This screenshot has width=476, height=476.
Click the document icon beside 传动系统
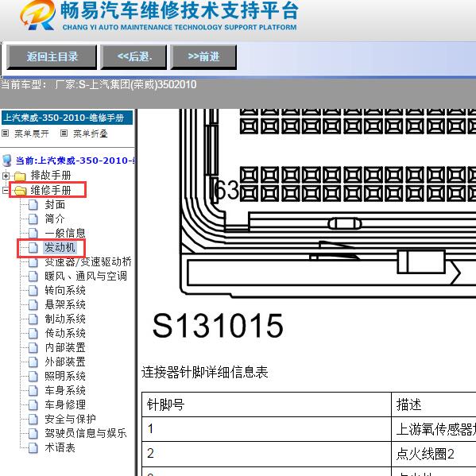33,333
